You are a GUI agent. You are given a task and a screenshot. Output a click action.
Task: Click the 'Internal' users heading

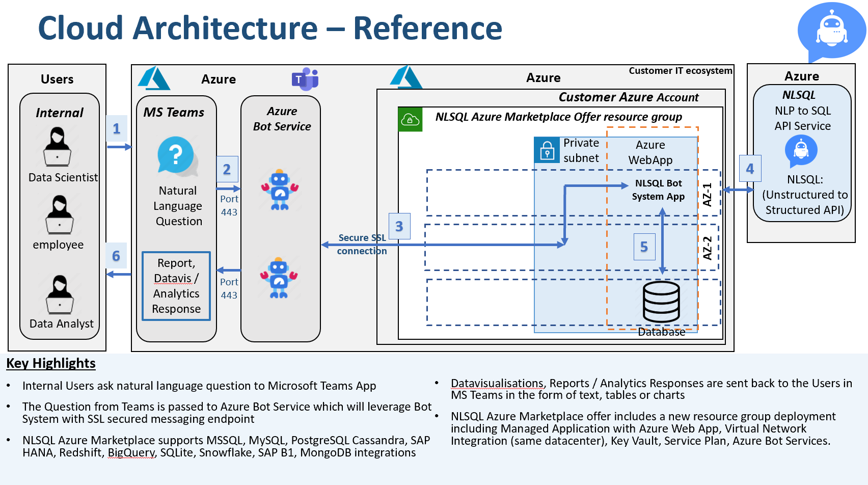click(59, 113)
